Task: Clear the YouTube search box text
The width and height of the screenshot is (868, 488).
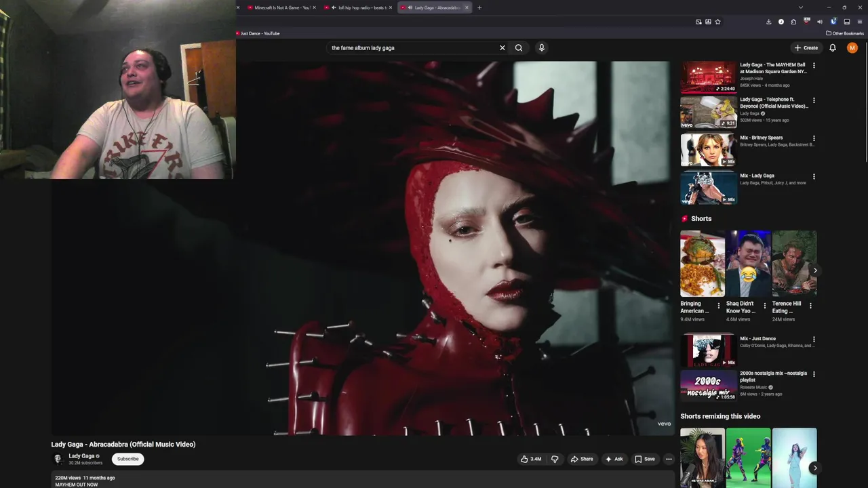Action: 502,48
